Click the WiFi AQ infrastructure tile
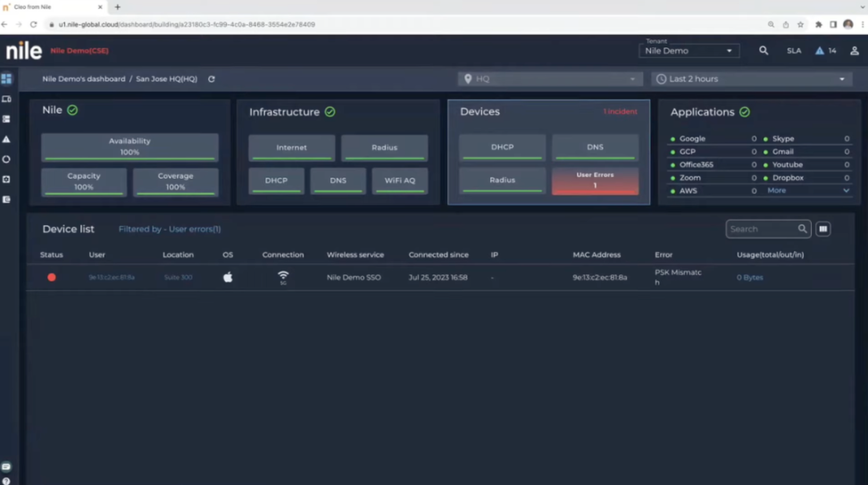868x485 pixels. (x=399, y=180)
